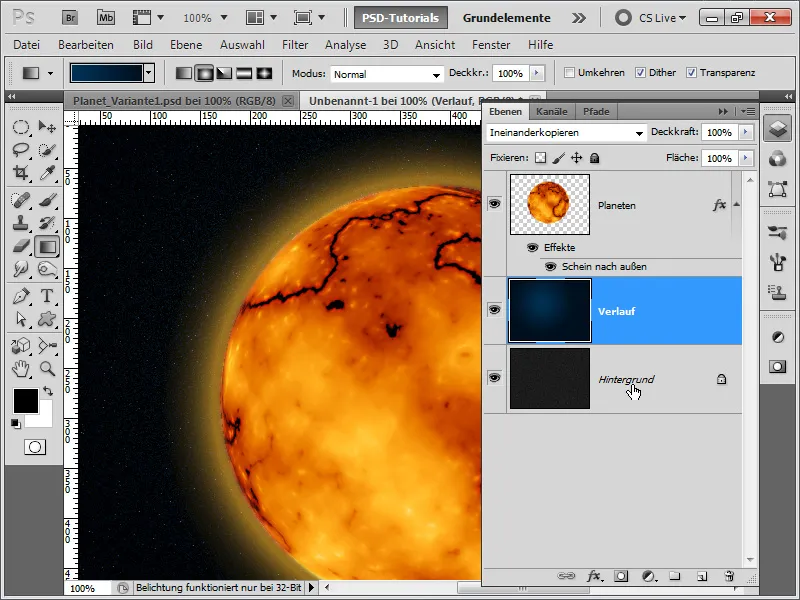800x600 pixels.
Task: Select the Gradient tool in toolbox
Action: (x=47, y=246)
